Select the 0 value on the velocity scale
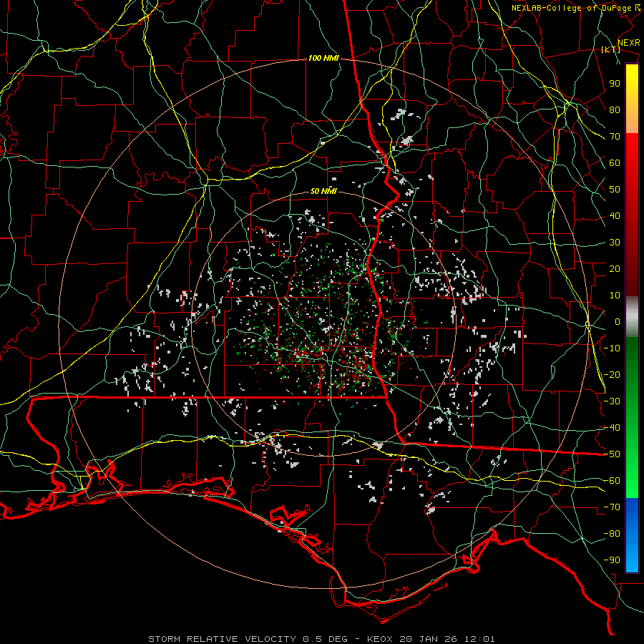Viewport: 644px width, 644px height. (x=618, y=322)
